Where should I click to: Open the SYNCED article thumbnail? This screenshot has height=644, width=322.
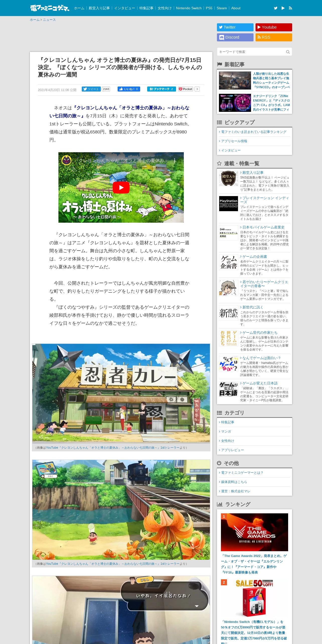pyautogui.click(x=235, y=80)
